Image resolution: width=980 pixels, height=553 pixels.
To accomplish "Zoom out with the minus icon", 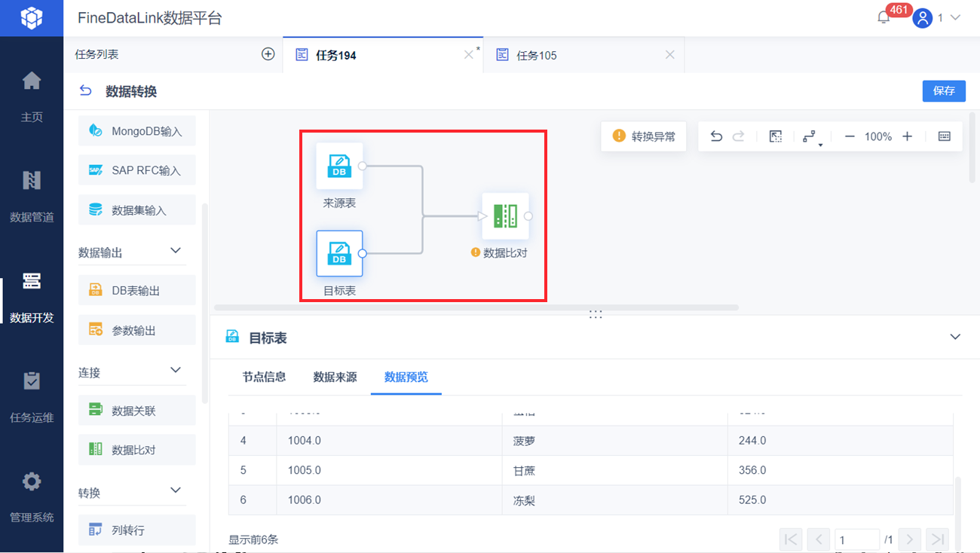I will pyautogui.click(x=850, y=136).
